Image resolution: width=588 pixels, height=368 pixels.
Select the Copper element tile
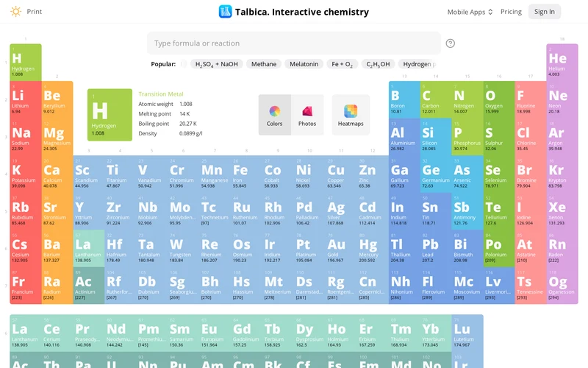point(341,174)
